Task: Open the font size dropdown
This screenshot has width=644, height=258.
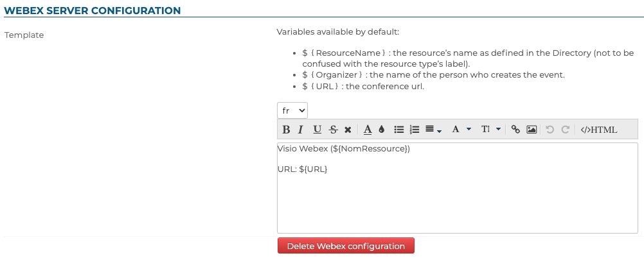Action: point(490,130)
